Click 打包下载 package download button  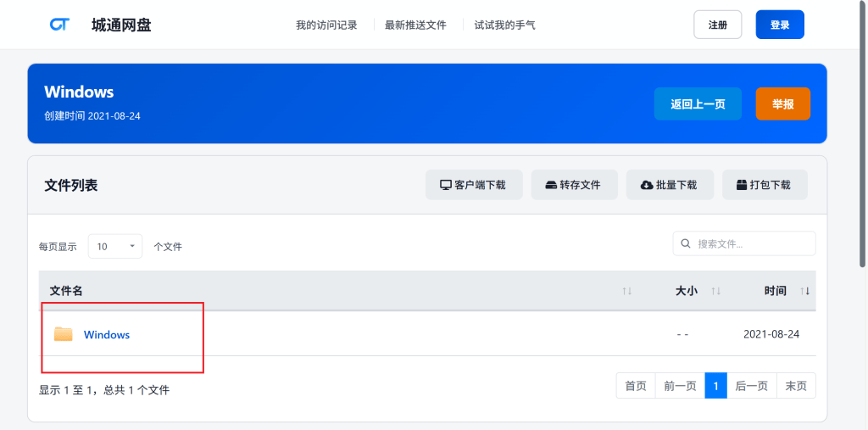(x=764, y=185)
